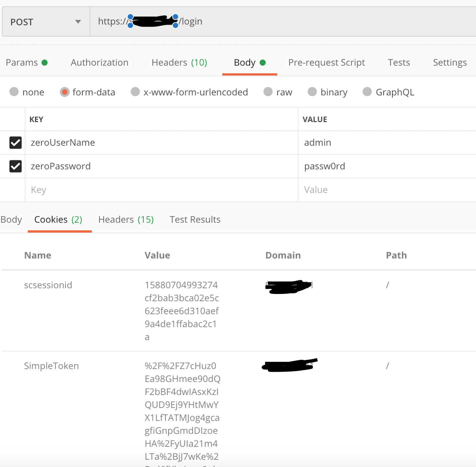Open the request Settings tab
The image size is (476, 467).
[449, 62]
